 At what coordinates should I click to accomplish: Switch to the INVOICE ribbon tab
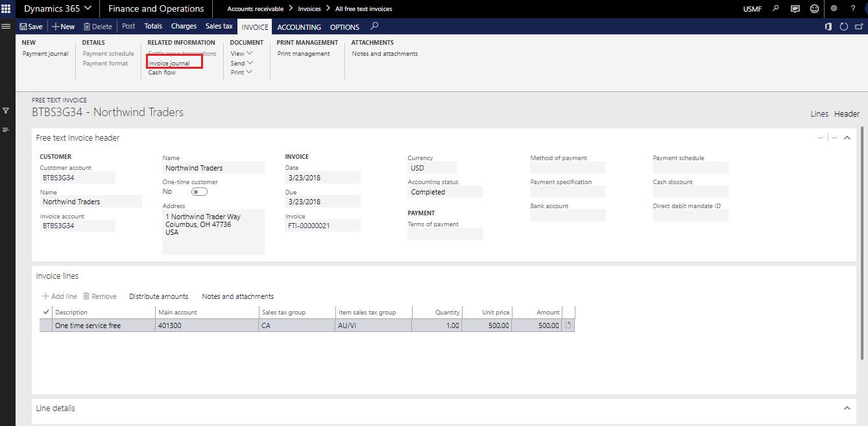point(255,27)
